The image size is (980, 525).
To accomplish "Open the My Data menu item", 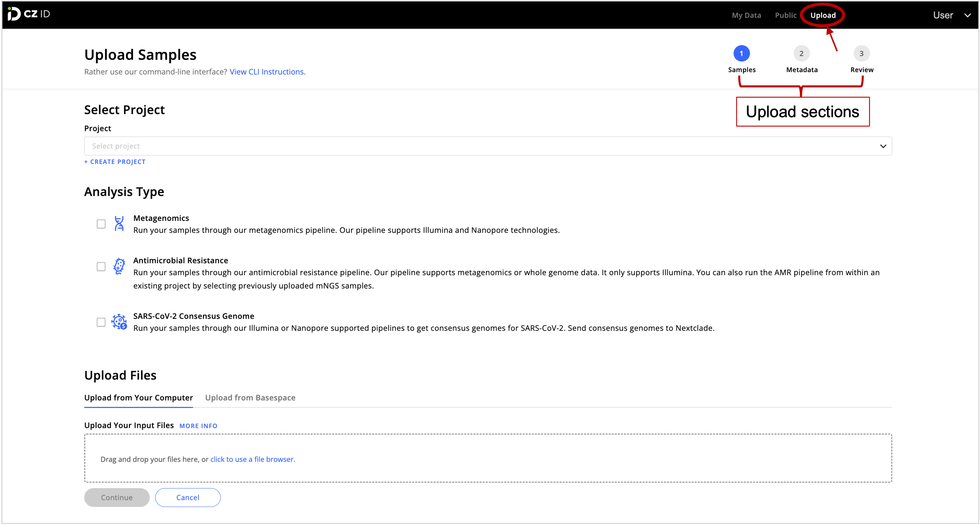I will pos(746,15).
